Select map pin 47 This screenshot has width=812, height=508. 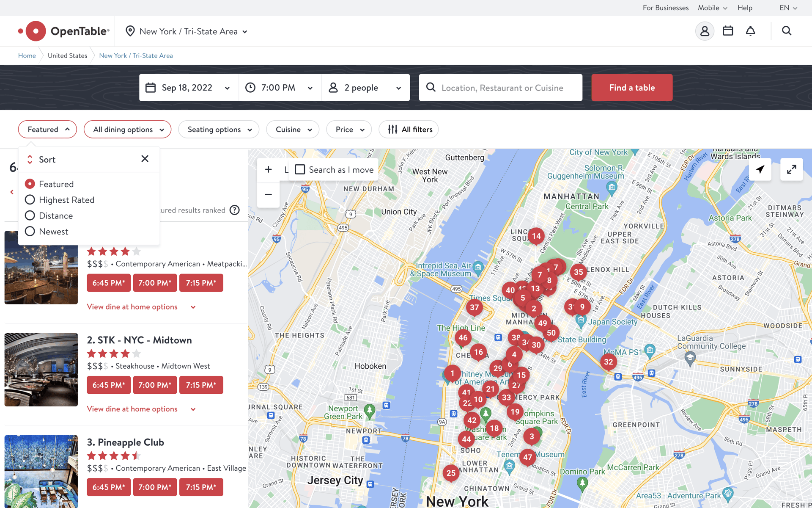tap(527, 457)
